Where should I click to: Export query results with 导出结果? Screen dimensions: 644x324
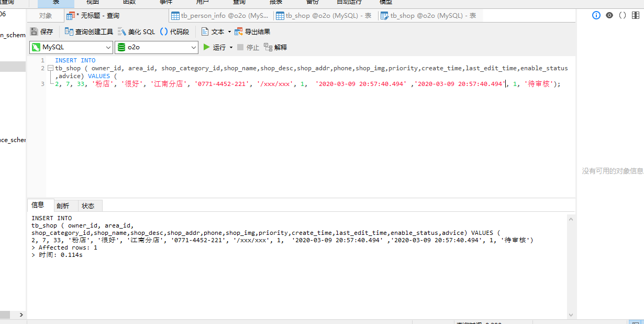coord(252,31)
